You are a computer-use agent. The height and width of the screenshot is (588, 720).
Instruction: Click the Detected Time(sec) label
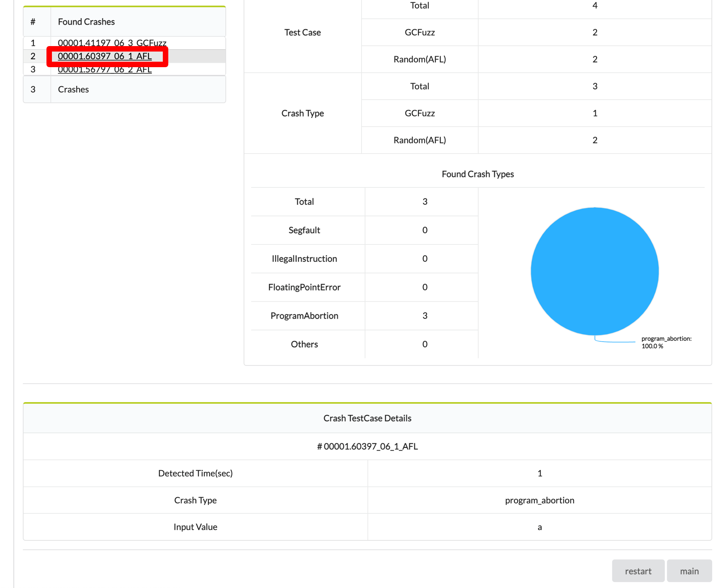click(x=195, y=473)
